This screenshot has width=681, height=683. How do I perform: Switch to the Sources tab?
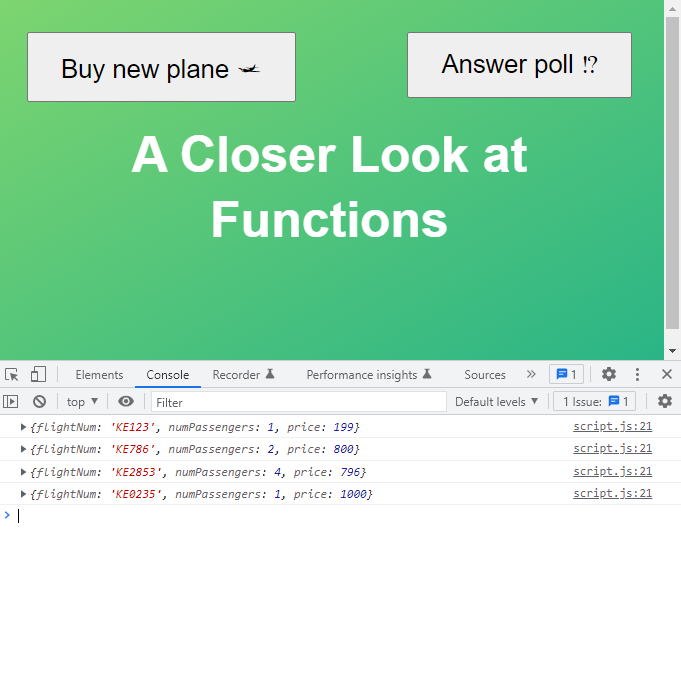coord(485,375)
